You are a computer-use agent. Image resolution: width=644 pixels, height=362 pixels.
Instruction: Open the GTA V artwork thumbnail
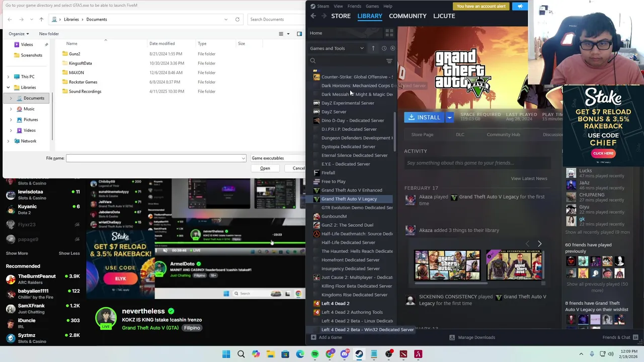tap(447, 265)
